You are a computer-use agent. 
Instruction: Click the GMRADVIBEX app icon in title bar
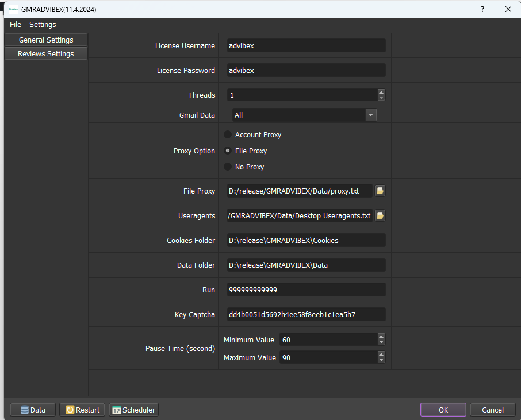point(13,9)
